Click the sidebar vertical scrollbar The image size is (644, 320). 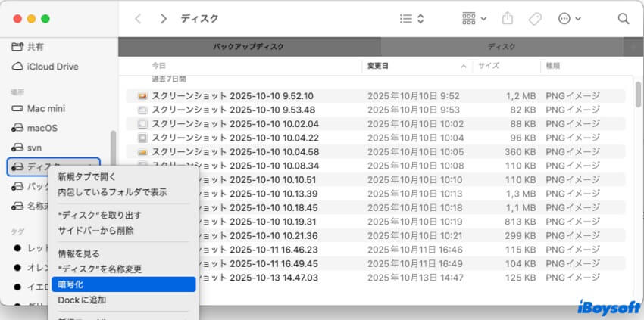click(x=114, y=150)
